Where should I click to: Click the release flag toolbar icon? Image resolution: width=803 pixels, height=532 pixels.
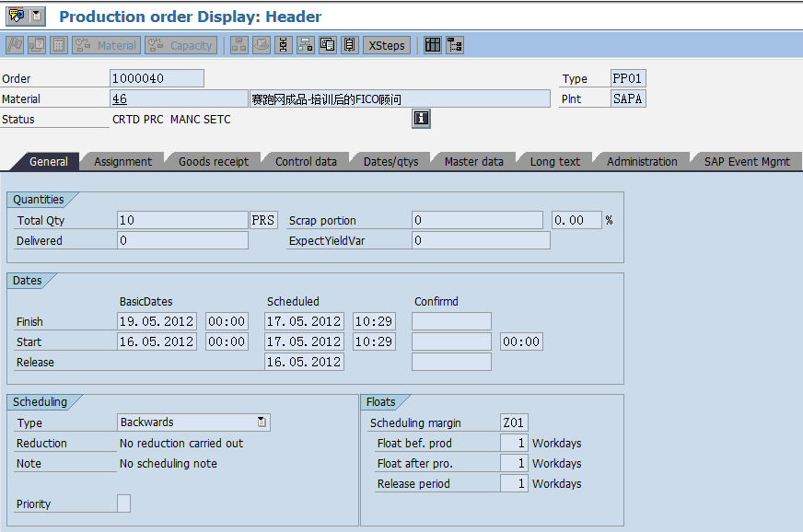point(15,45)
